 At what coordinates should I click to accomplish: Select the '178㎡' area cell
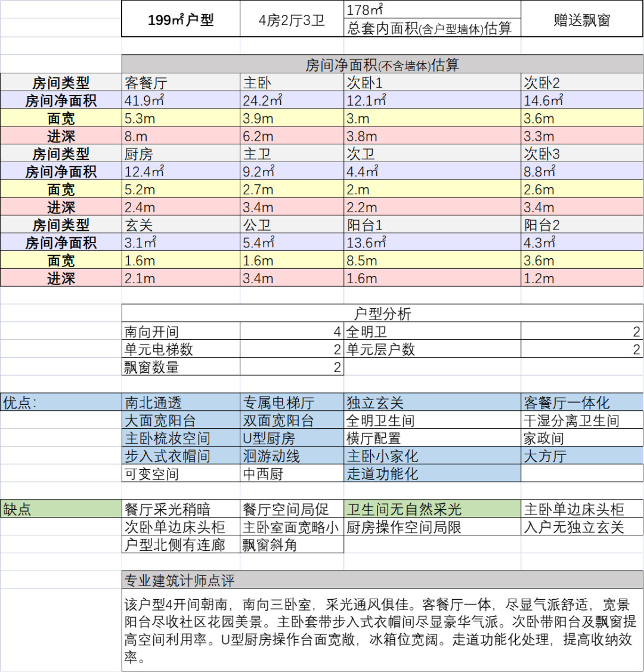tap(432, 10)
